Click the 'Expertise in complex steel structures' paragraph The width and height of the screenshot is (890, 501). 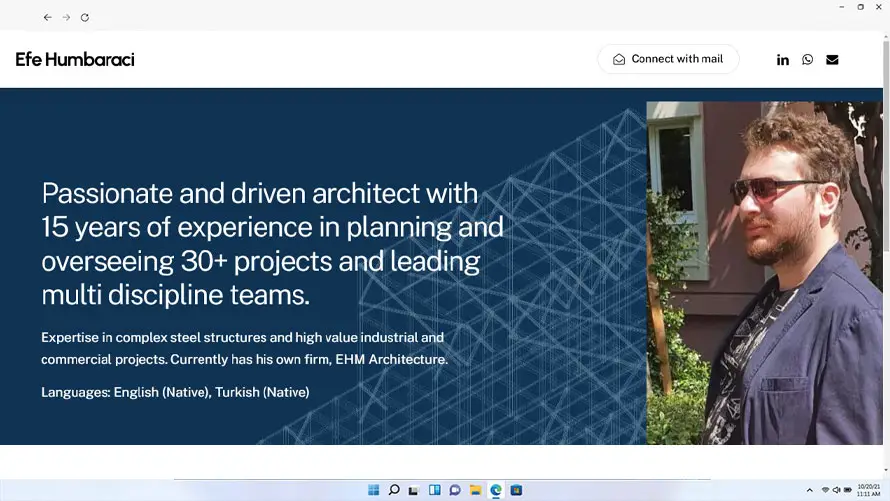245,348
